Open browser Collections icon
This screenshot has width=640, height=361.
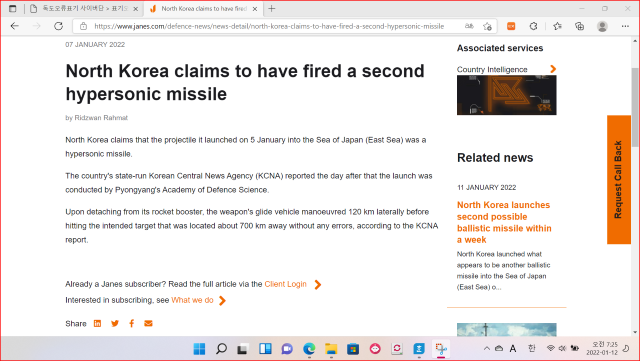[579, 26]
